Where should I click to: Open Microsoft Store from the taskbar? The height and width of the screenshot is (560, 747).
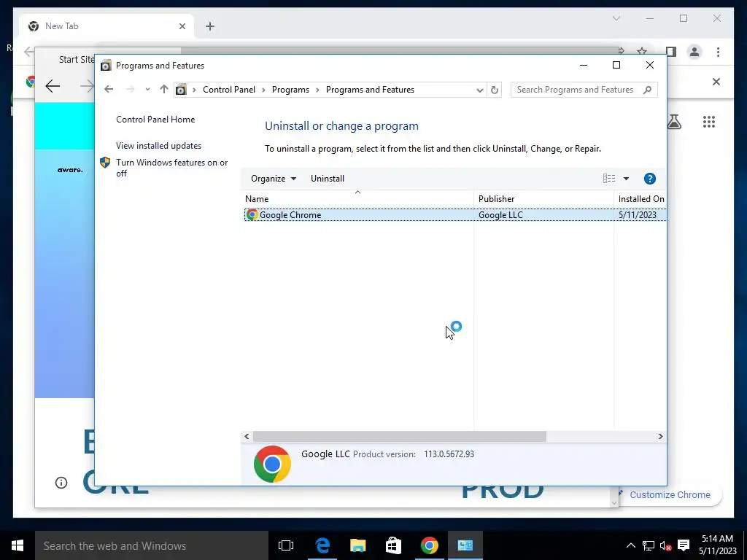coord(393,545)
